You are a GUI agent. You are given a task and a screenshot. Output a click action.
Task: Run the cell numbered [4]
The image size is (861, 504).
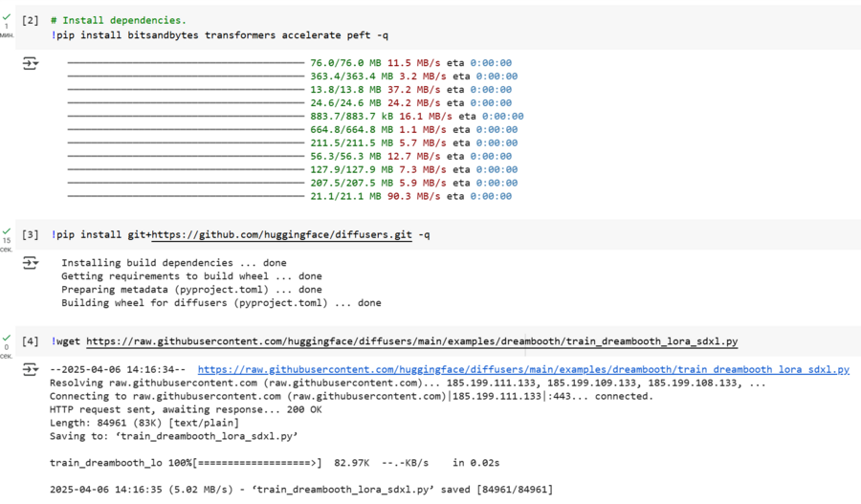30,341
